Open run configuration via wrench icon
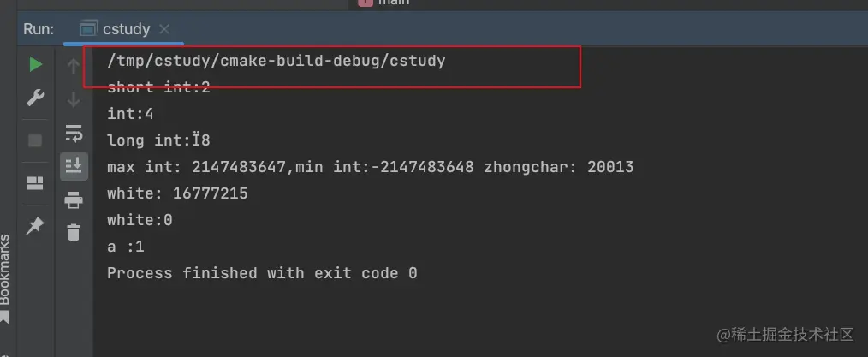This screenshot has width=868, height=357. [x=35, y=98]
